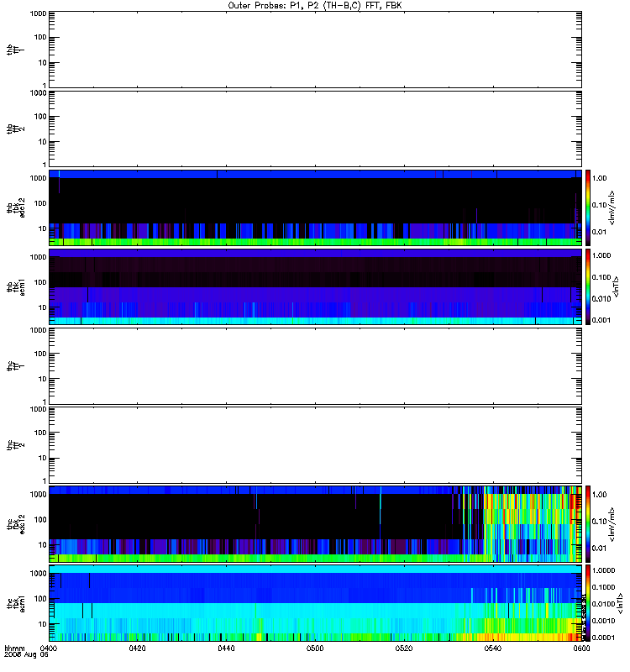Click the '0.10' tick on thb edc12 color bar
Screen dimensions: 630x672
(599, 205)
